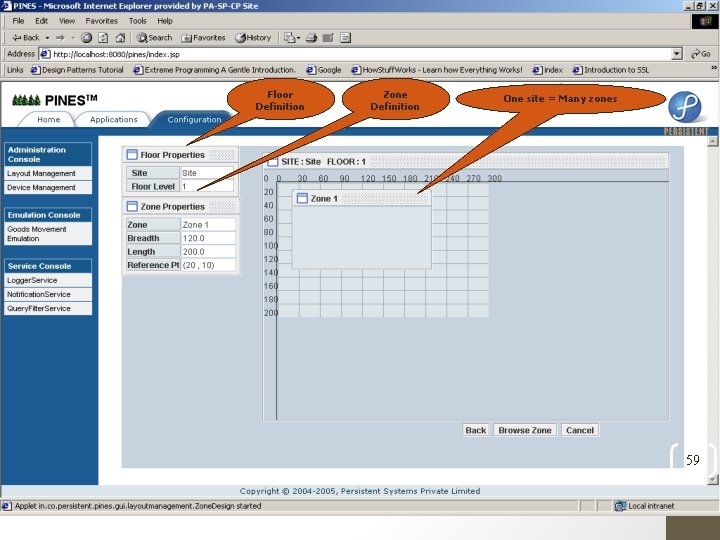The height and width of the screenshot is (540, 720).
Task: Click the Address bar URL field
Action: [356, 54]
